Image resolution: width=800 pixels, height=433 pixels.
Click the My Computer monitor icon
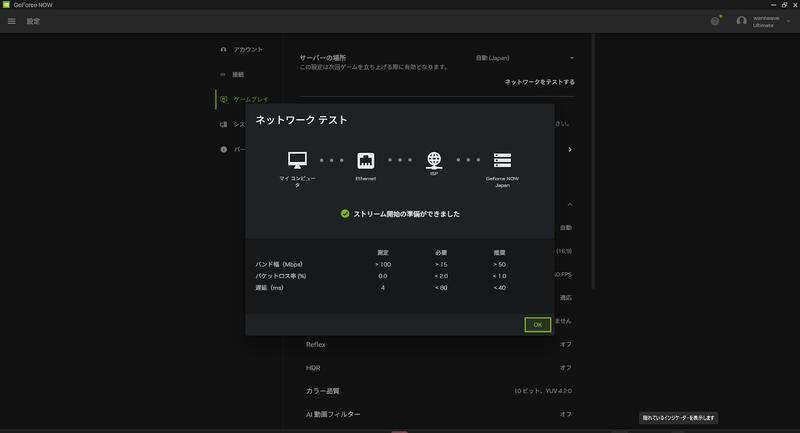coord(297,160)
